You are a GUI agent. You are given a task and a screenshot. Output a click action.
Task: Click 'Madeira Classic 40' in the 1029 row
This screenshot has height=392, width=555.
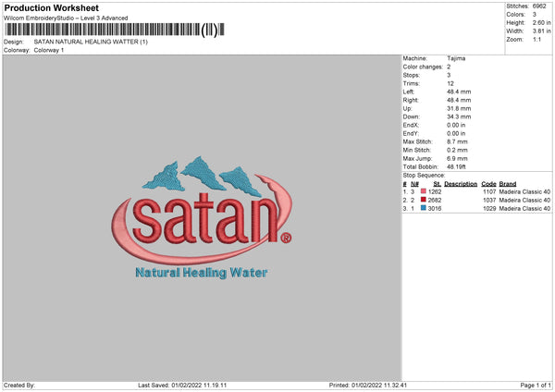[524, 209]
